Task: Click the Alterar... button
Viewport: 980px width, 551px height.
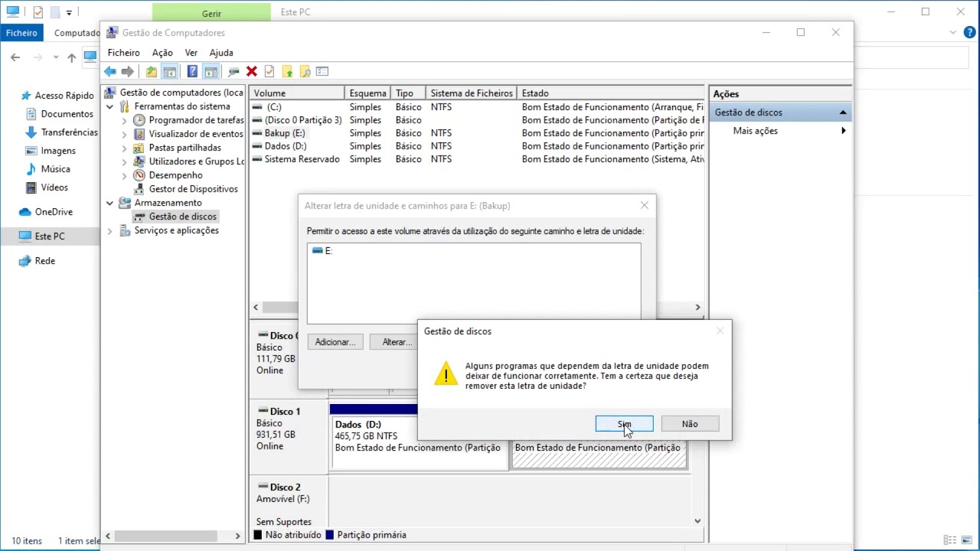Action: tap(396, 342)
